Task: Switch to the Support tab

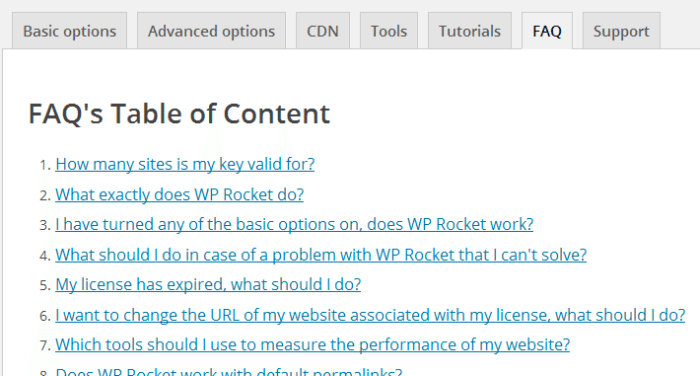Action: click(x=621, y=31)
